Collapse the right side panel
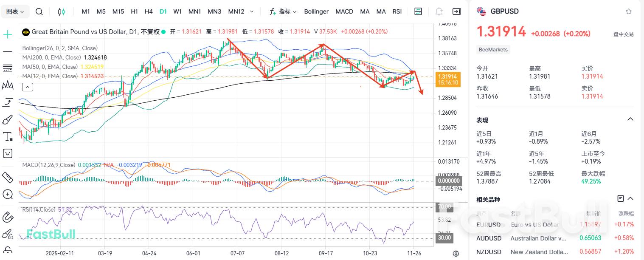This screenshot has width=644, height=260. pyautogui.click(x=457, y=11)
